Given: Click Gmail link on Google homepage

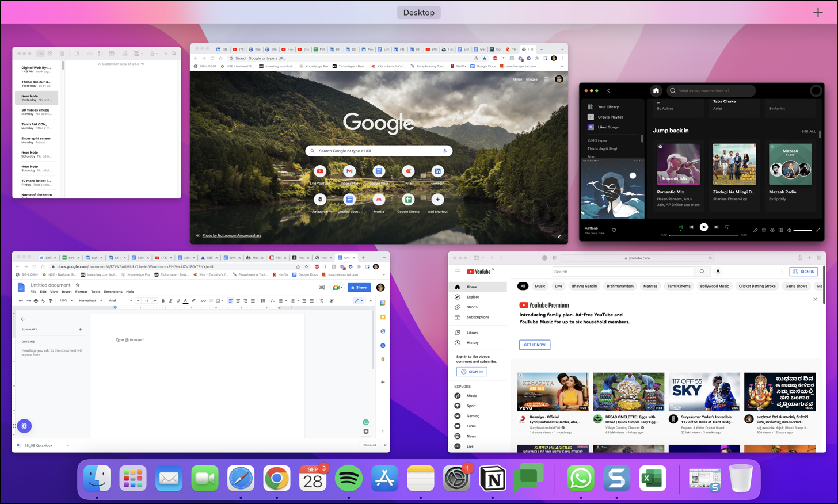Looking at the screenshot, I should 517,79.
